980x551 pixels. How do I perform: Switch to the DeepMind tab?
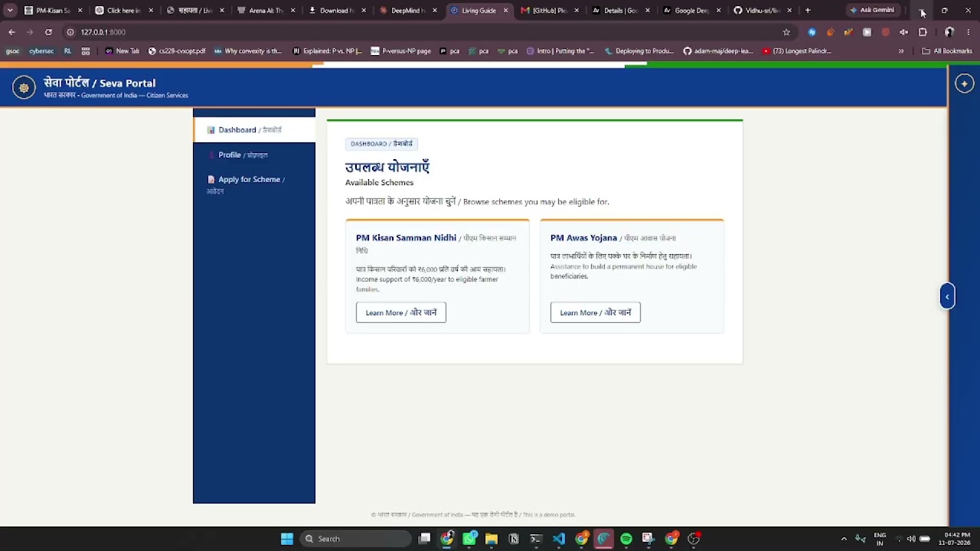(408, 11)
